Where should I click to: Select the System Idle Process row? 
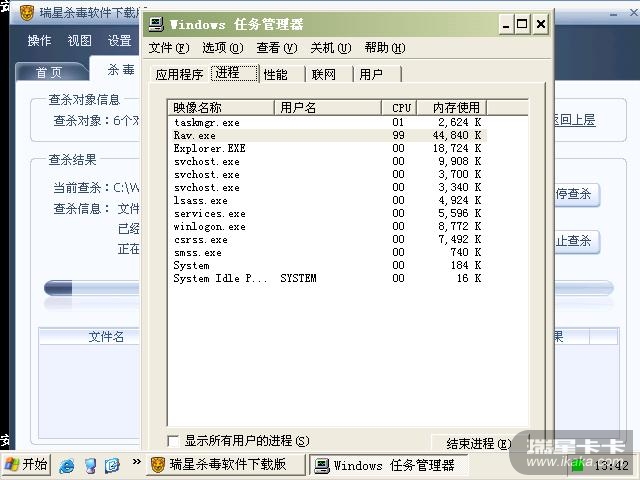[x=327, y=279]
